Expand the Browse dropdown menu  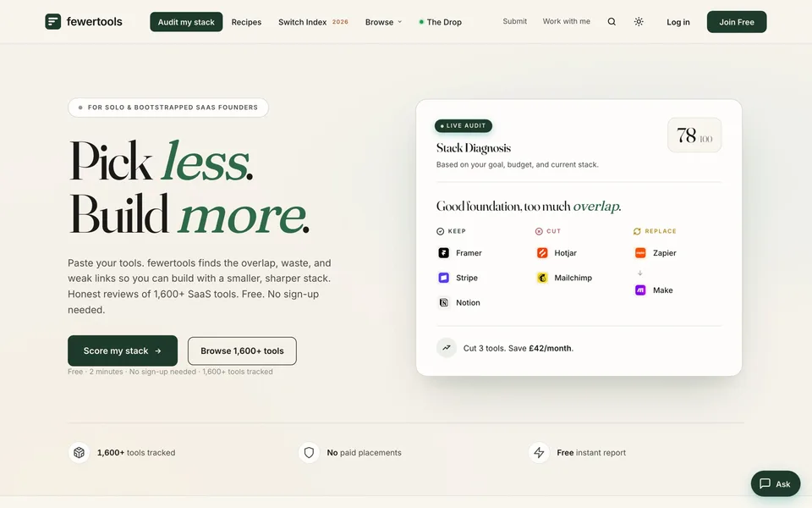(383, 22)
